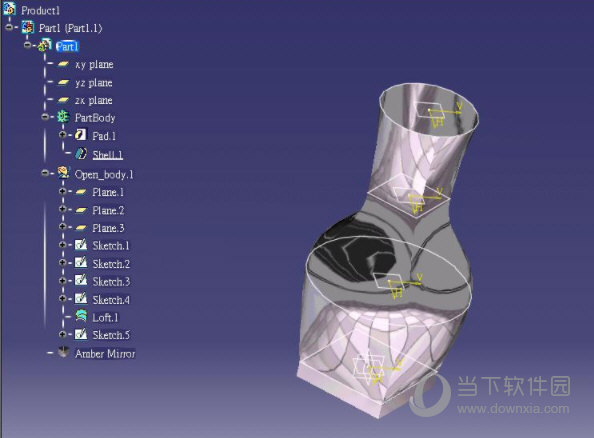Select the Sketch.5 label
Viewport: 594px width, 438px height.
click(x=111, y=335)
